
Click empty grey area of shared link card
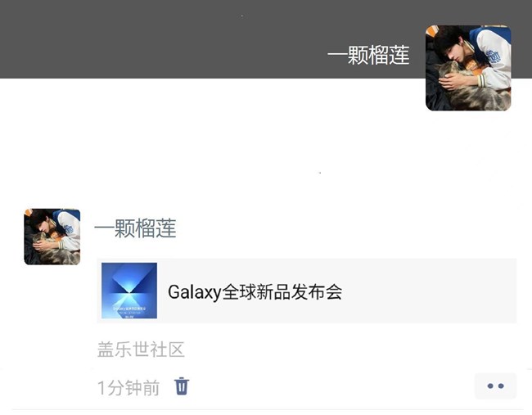point(427,291)
